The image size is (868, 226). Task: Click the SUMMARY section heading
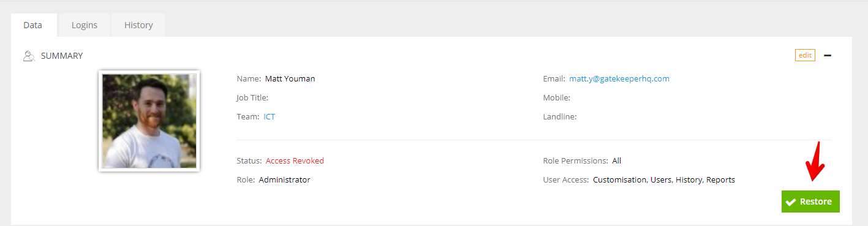pos(62,56)
